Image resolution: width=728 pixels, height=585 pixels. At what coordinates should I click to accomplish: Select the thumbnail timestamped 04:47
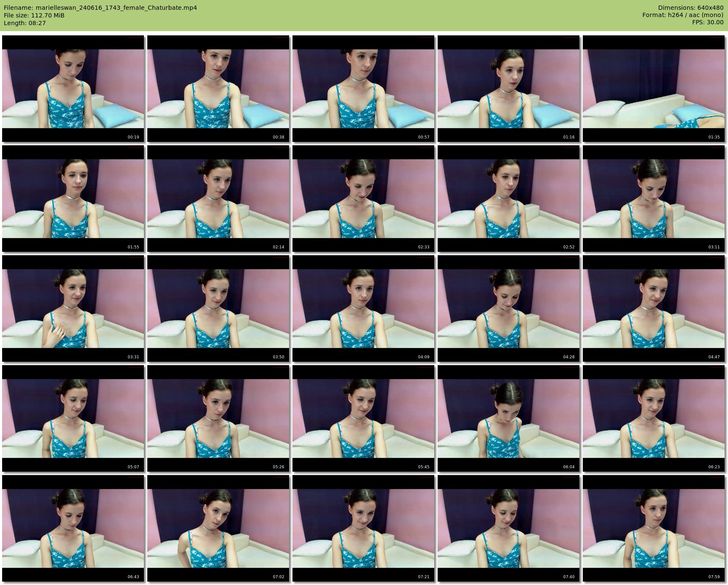(654, 308)
